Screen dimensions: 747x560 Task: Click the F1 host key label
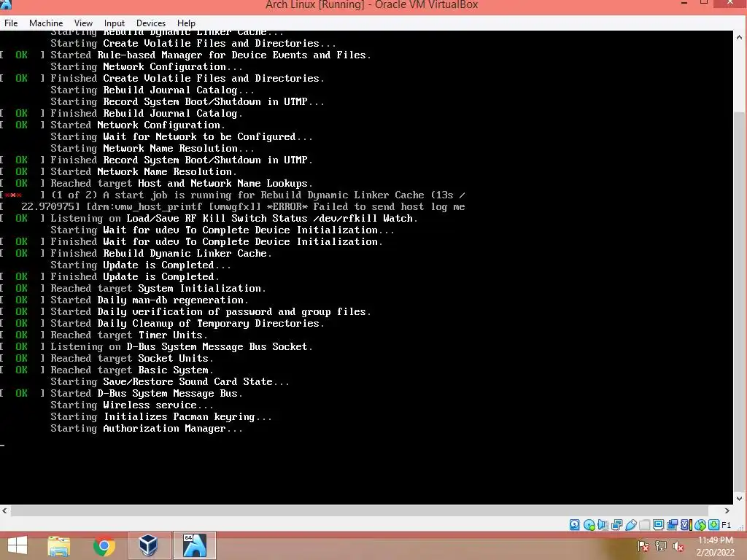pos(726,525)
